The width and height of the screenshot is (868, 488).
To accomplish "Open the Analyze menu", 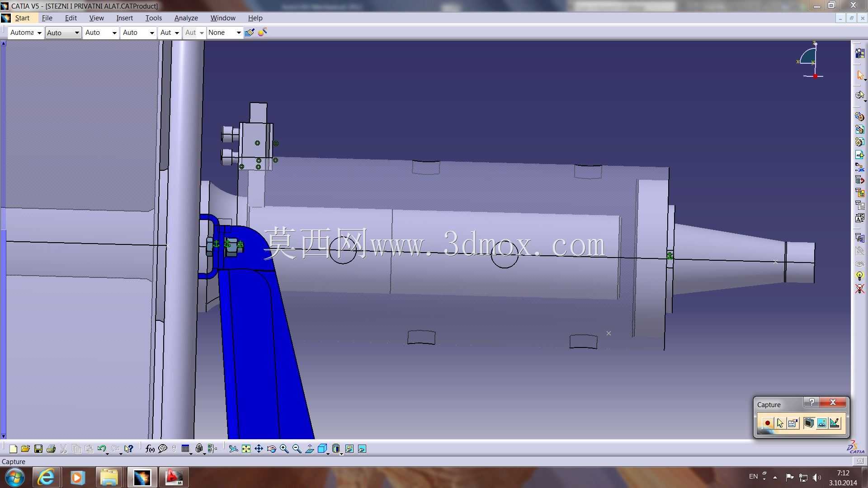I will (186, 18).
